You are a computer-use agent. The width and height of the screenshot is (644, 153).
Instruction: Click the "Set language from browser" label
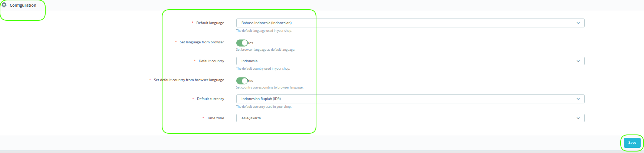tap(202, 42)
